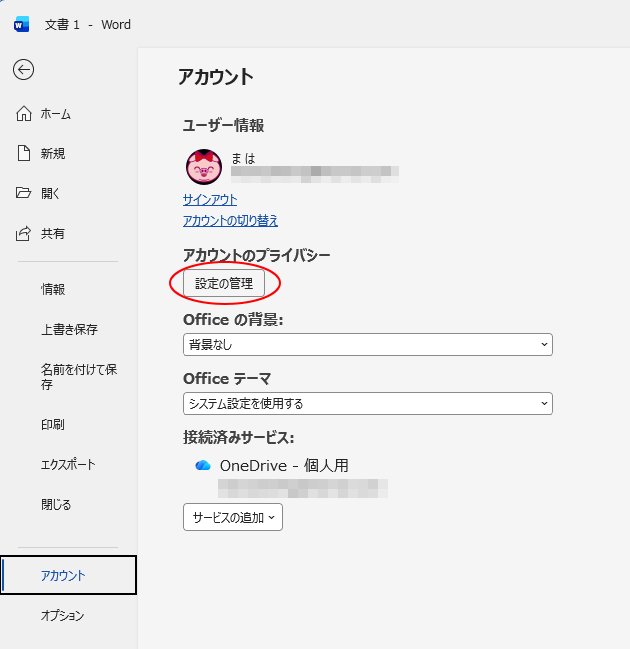The height and width of the screenshot is (649, 630).
Task: Choose 上書き保存 from the sidebar
Action: (x=69, y=329)
